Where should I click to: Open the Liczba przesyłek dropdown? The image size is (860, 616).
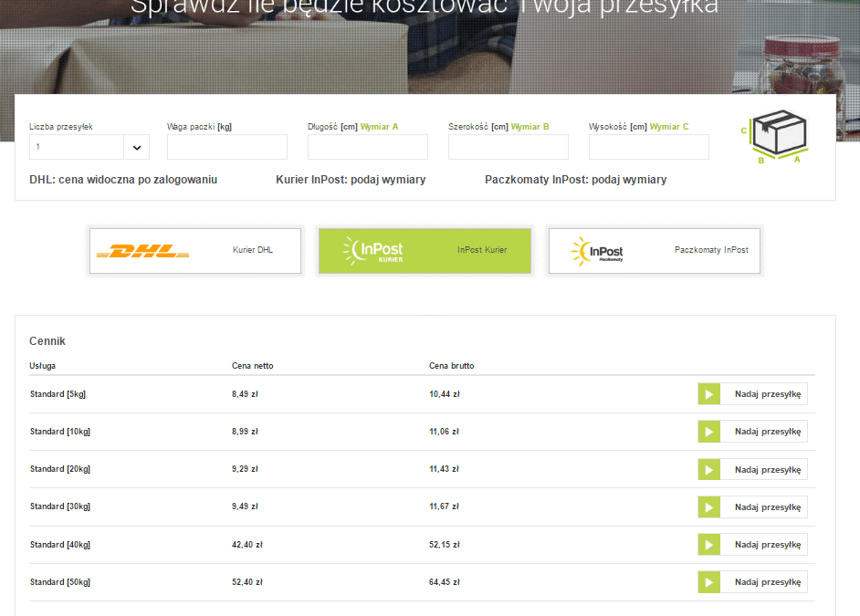pos(89,147)
